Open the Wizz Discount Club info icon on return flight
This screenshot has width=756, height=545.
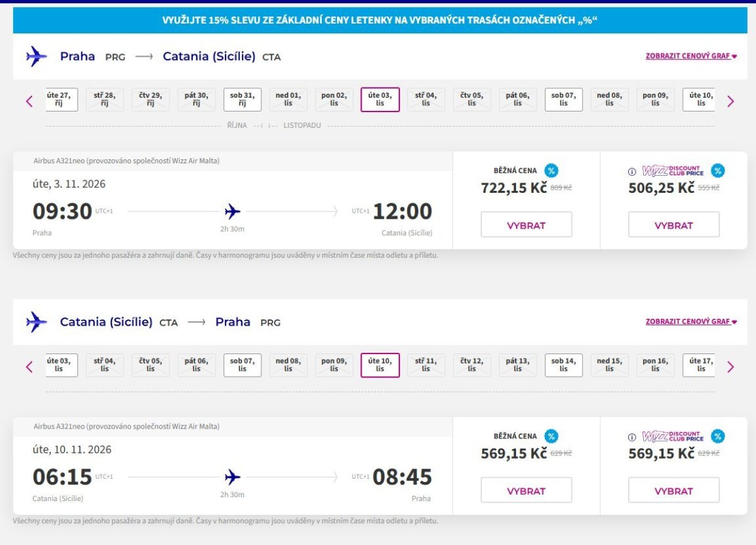632,437
